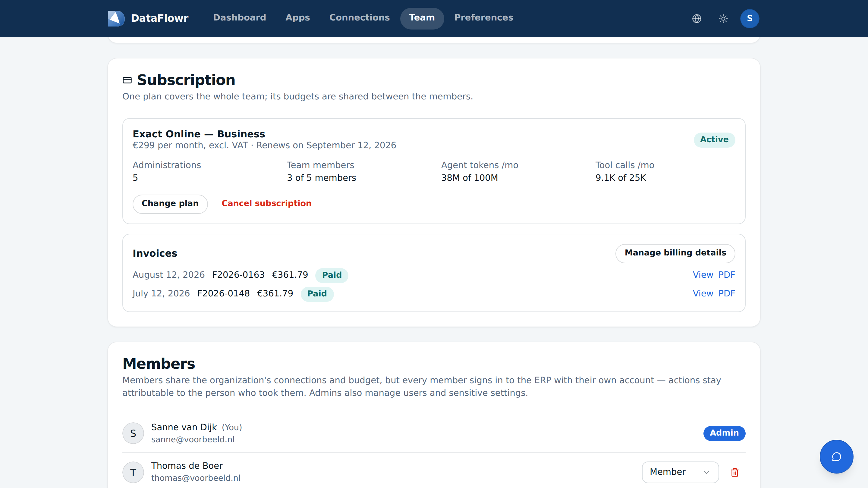
Task: Click Thomas de Boer's T avatar
Action: [x=133, y=472]
